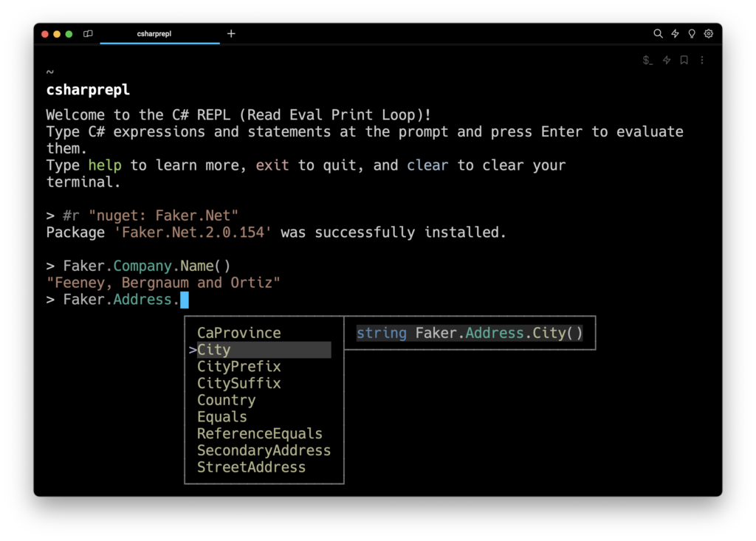Click the City() signature tooltip box

tap(470, 333)
